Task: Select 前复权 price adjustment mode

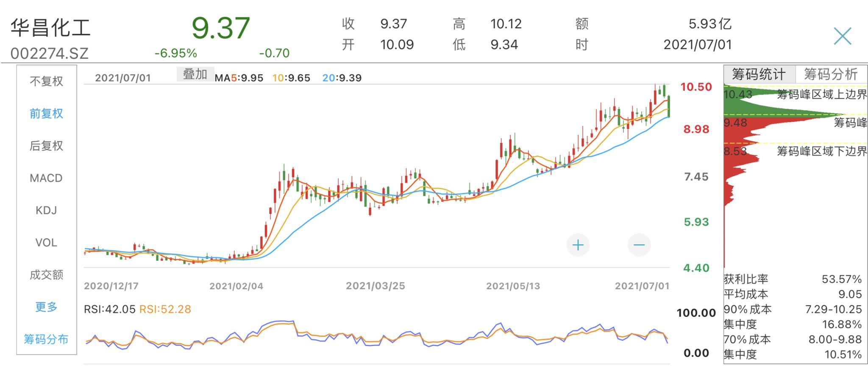Action: click(47, 113)
